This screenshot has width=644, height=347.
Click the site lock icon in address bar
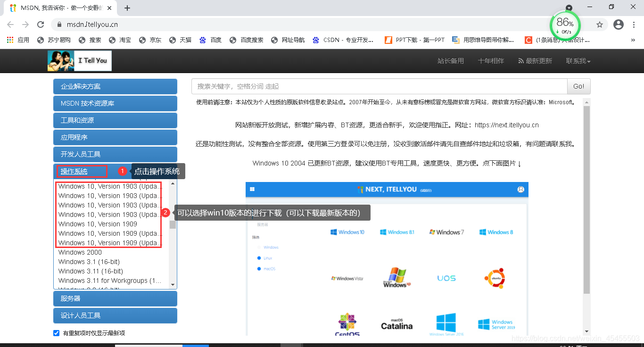pos(59,25)
